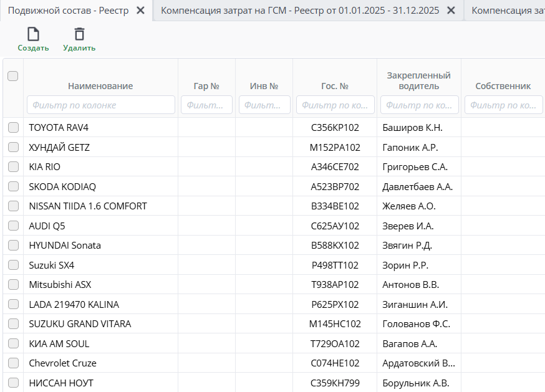This screenshot has height=392, width=545.
Task: Focus the Наименование column filter field
Action: point(100,105)
